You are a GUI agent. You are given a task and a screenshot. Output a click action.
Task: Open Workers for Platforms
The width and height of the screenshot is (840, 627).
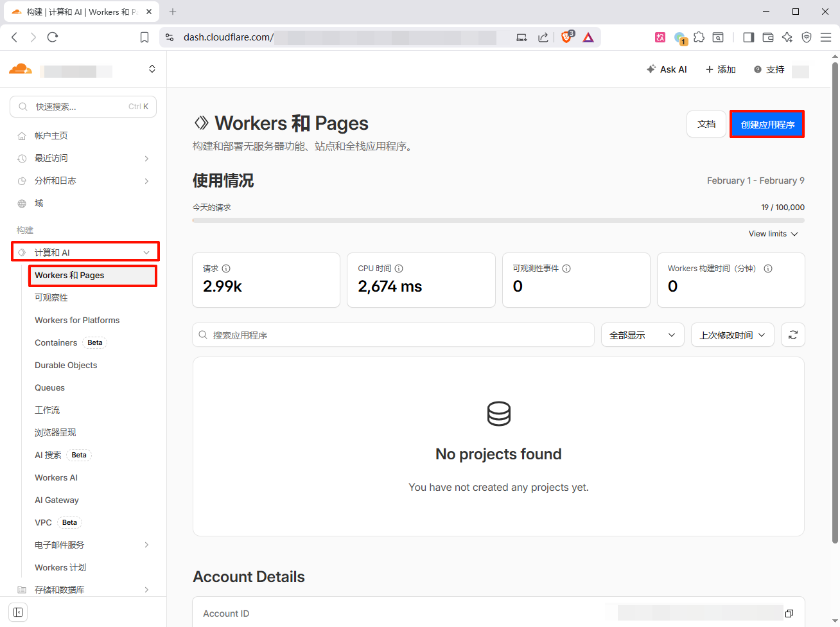point(77,320)
